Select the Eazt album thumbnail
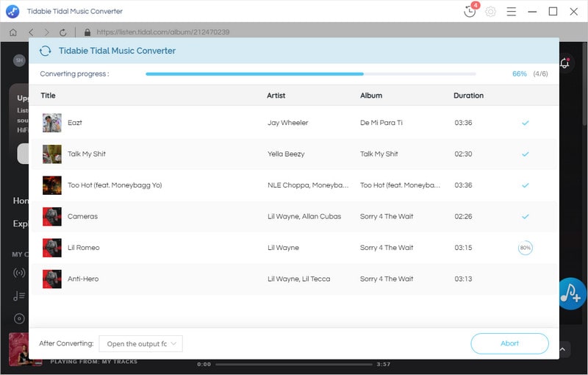Screen dimensions: 588x375 coord(51,123)
